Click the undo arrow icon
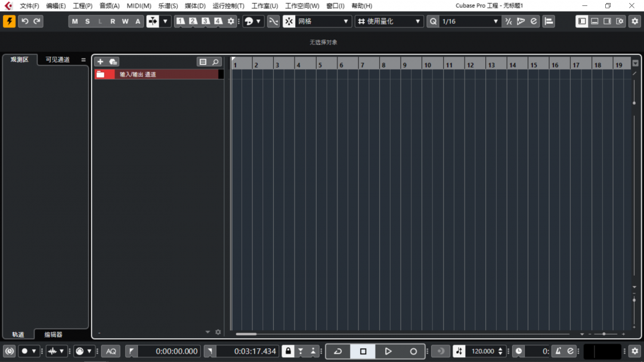644x362 pixels. pos(25,21)
